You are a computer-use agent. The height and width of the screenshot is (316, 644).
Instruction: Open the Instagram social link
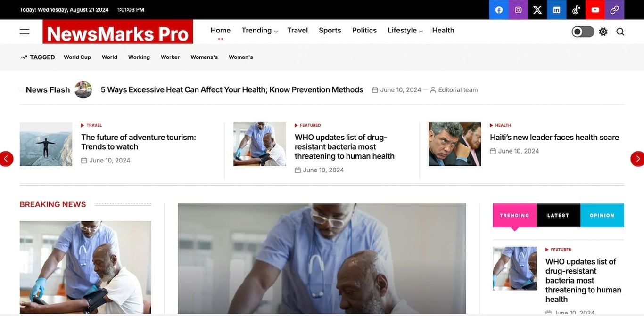click(x=518, y=10)
